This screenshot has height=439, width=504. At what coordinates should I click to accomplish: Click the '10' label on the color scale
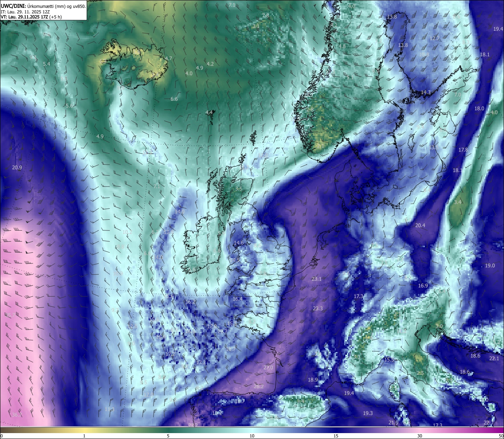point(252,436)
